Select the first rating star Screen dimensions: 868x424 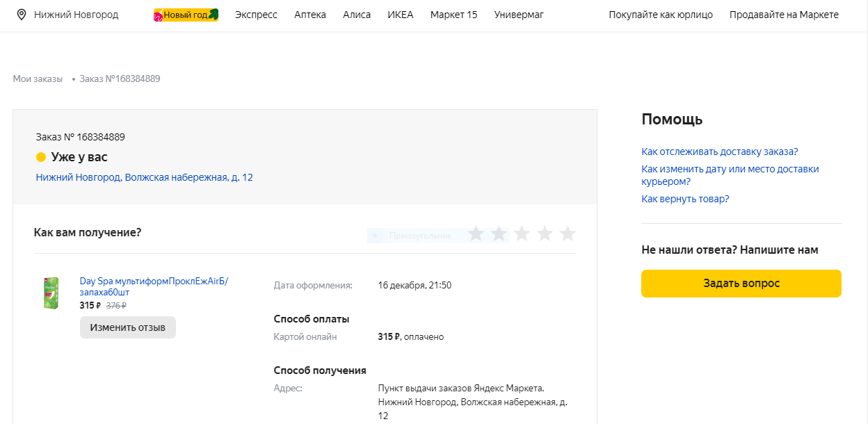tap(476, 234)
